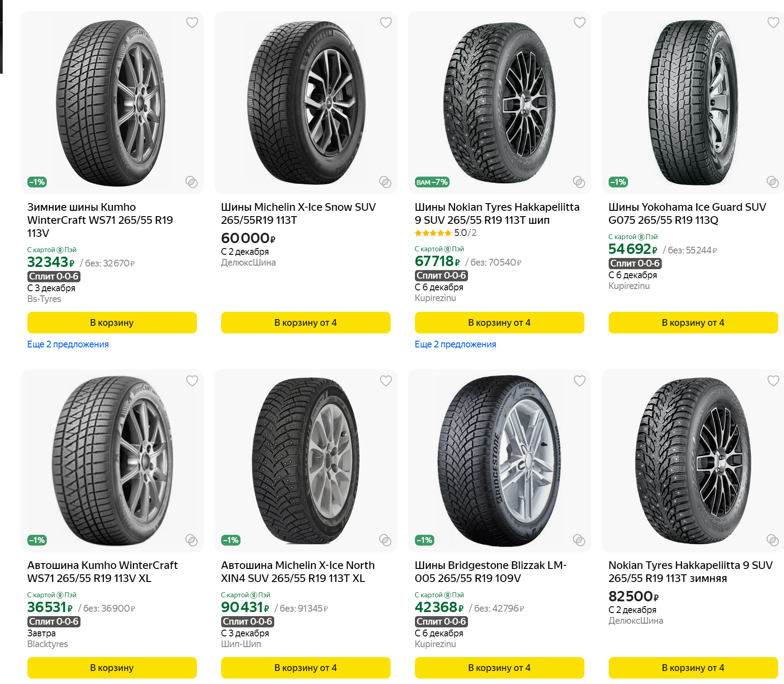Click the 5.0 star rating on Nokian tire
The image size is (784, 684).
coord(445,233)
